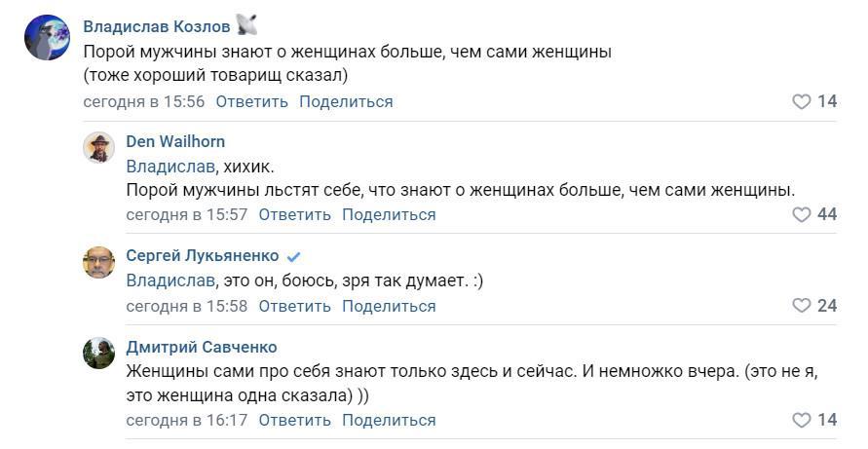
Task: Go to Сергей Лукьяненко's profile name
Action: click(x=203, y=256)
